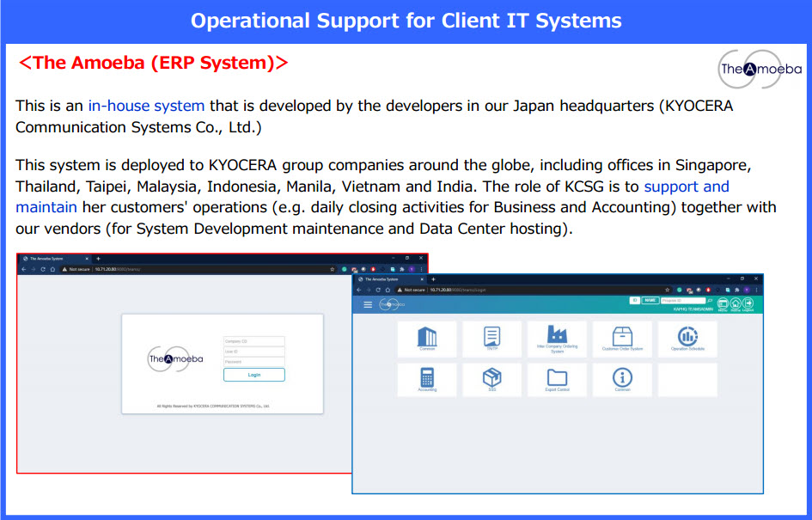The height and width of the screenshot is (520, 812).
Task: Open the hamburger menu in Amoeba dashboard
Action: 368,304
